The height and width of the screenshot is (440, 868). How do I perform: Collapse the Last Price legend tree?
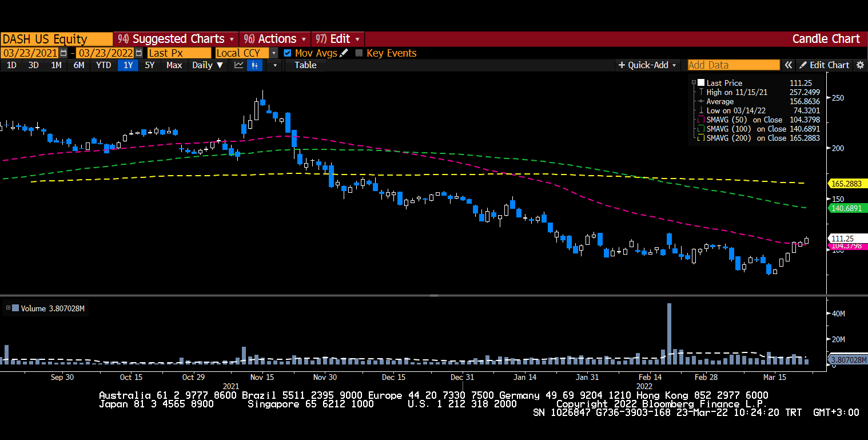click(x=694, y=83)
